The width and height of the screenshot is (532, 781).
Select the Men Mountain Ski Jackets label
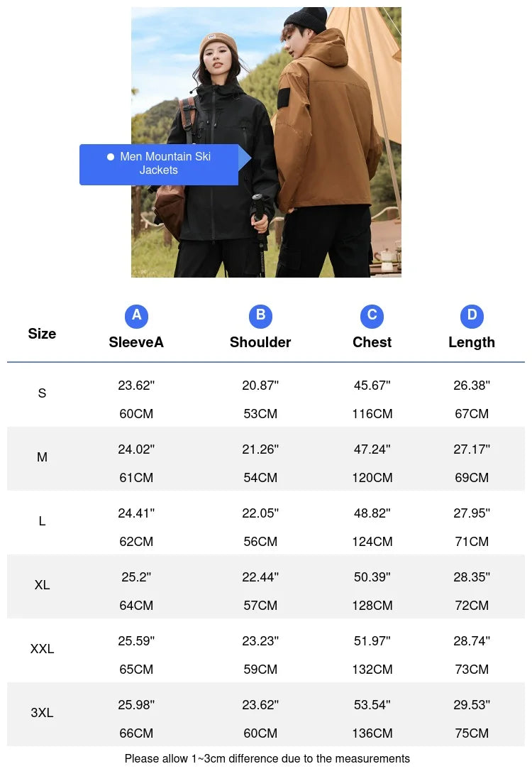[165, 164]
